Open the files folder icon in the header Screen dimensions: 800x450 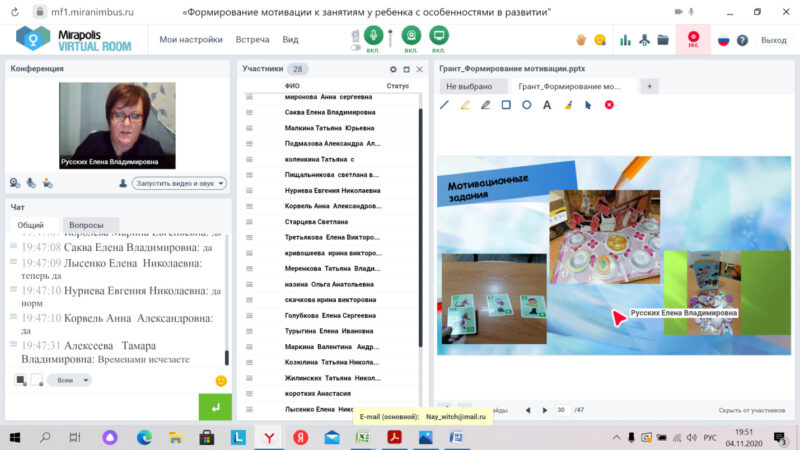[x=663, y=40]
